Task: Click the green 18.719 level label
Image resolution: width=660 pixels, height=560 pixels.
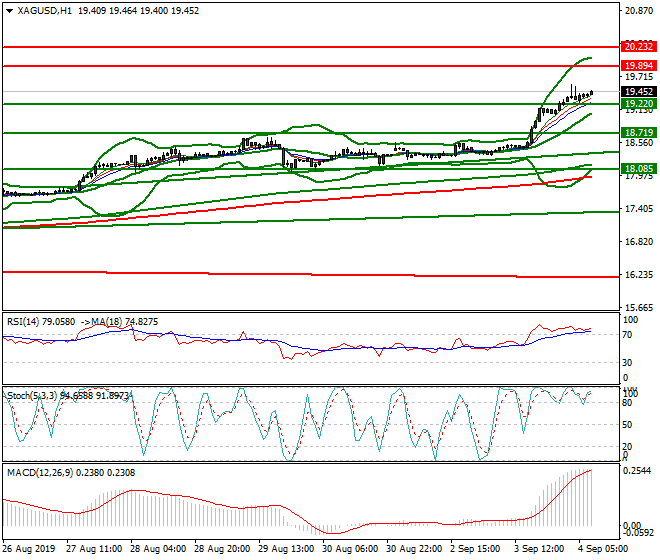Action: pos(639,133)
